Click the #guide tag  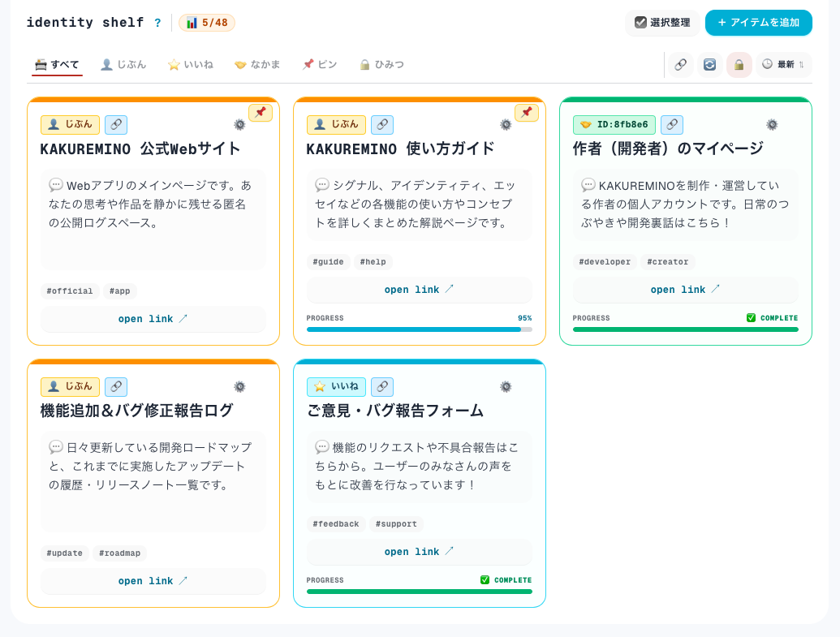pos(329,262)
